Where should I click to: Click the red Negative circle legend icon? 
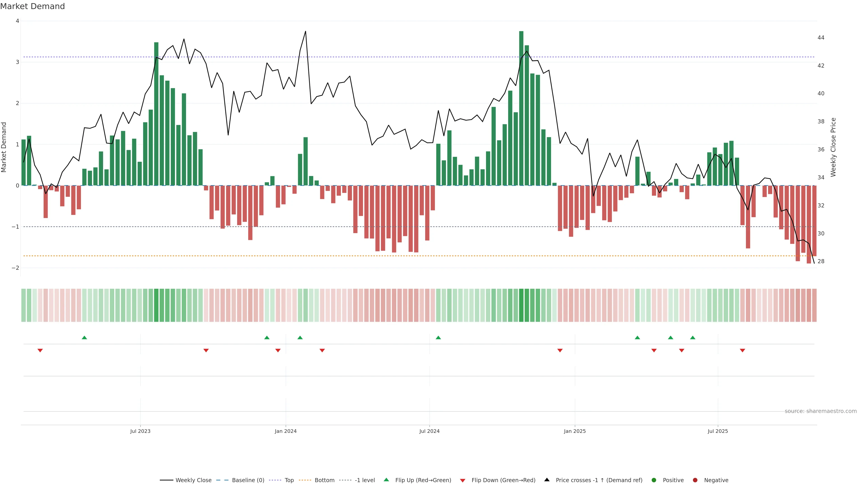point(695,480)
